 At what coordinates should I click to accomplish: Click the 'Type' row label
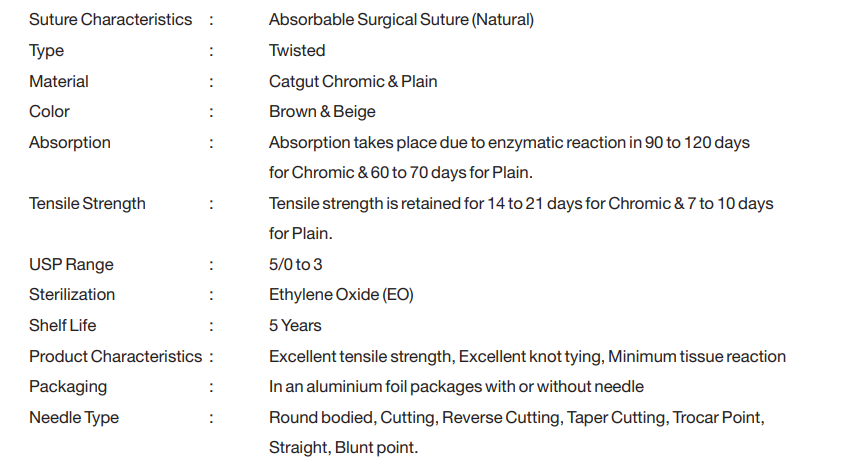point(46,51)
